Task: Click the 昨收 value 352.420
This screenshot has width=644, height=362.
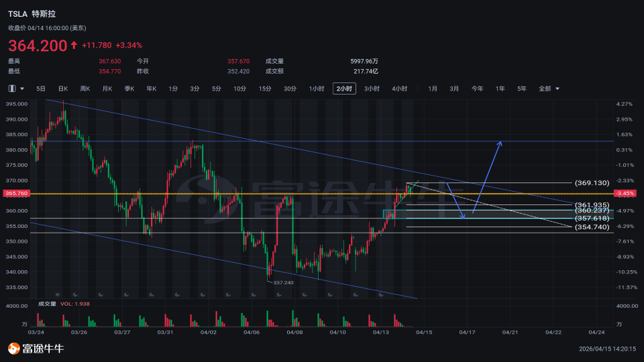Action: [x=239, y=71]
